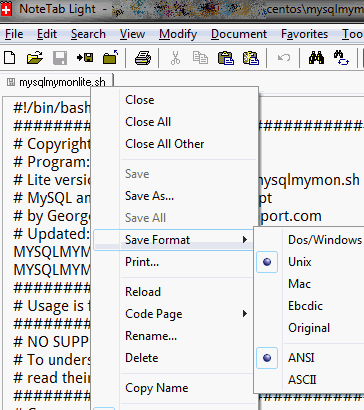The width and height of the screenshot is (364, 410).
Task: Click the grayed Save floppy icon
Action: 60,58
